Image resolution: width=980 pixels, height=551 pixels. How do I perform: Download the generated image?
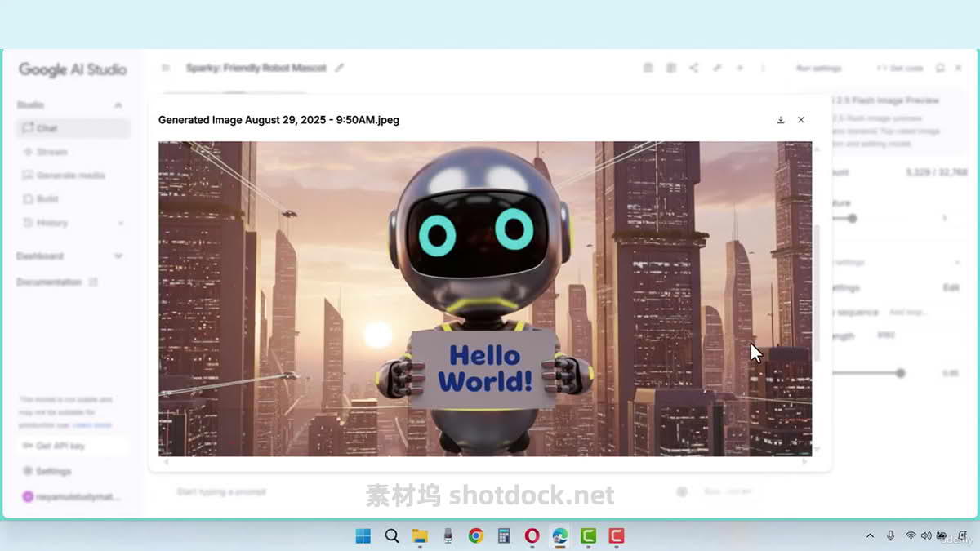click(780, 120)
